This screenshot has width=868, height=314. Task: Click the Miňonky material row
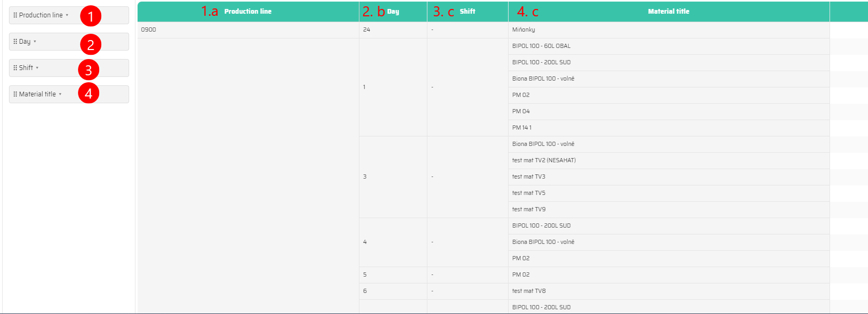coord(523,30)
